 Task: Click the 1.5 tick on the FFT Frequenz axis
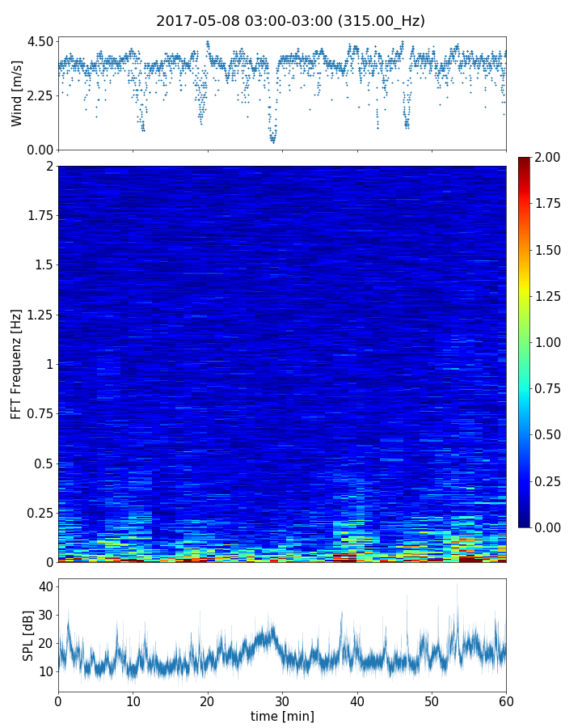coord(42,265)
